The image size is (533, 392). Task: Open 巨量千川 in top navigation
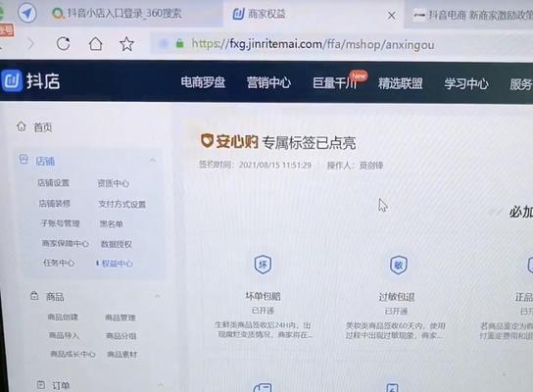click(335, 83)
